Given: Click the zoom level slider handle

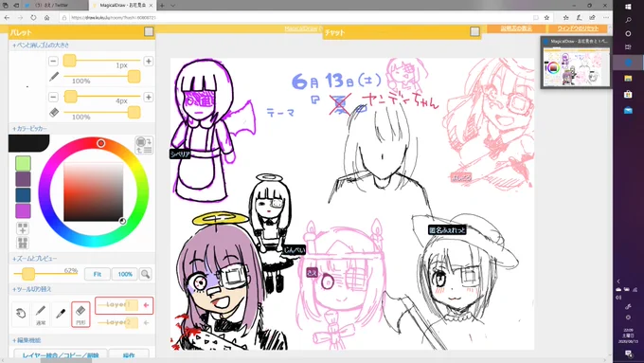Looking at the screenshot, I should coord(28,274).
